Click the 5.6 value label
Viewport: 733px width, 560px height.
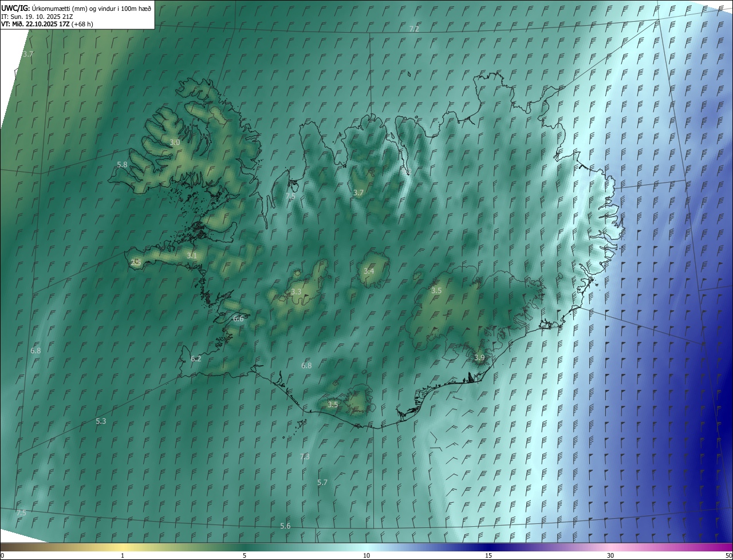pyautogui.click(x=285, y=526)
